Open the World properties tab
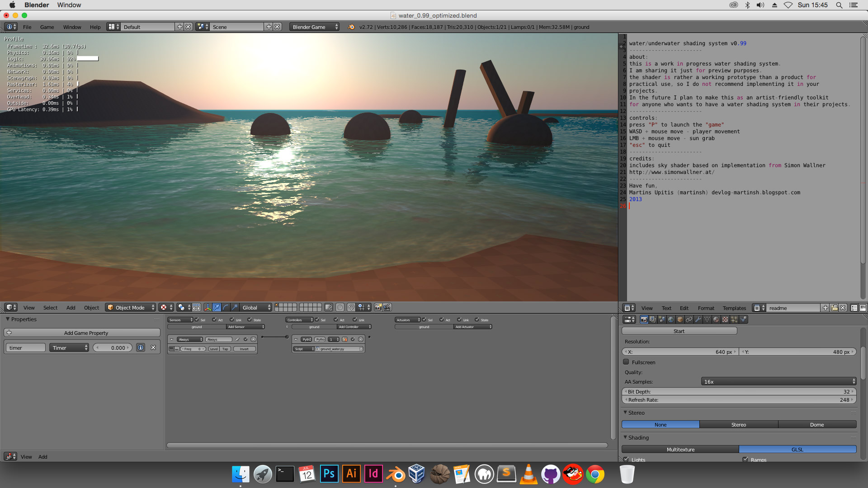Image resolution: width=868 pixels, height=488 pixels. [671, 319]
